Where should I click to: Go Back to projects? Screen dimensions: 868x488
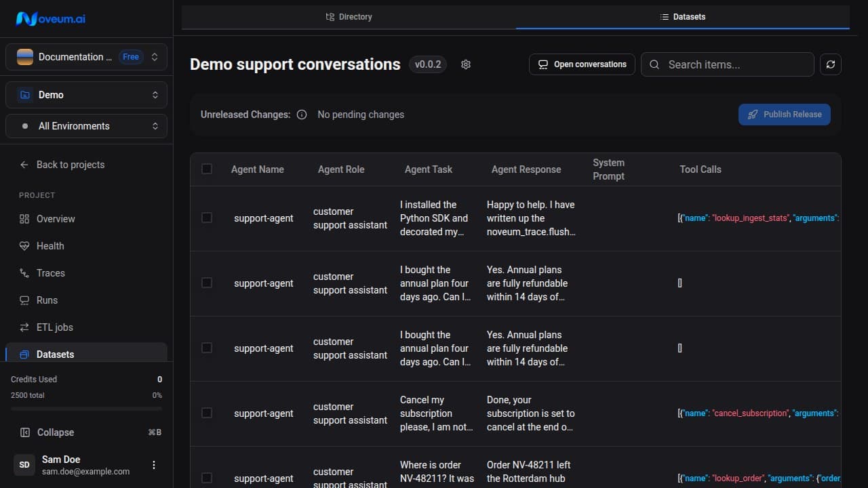tap(86, 165)
